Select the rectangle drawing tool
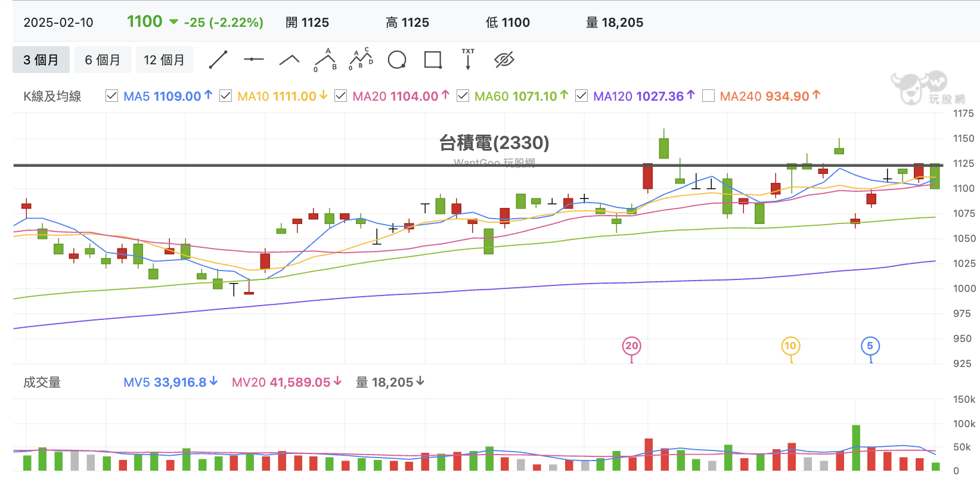This screenshot has width=980, height=479. 433,60
